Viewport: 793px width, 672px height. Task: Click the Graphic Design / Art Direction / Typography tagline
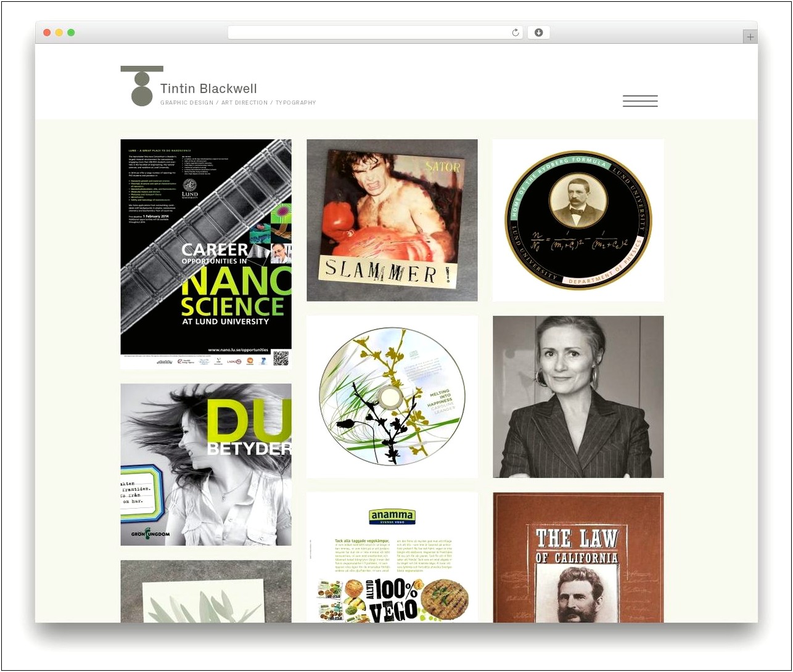click(238, 103)
